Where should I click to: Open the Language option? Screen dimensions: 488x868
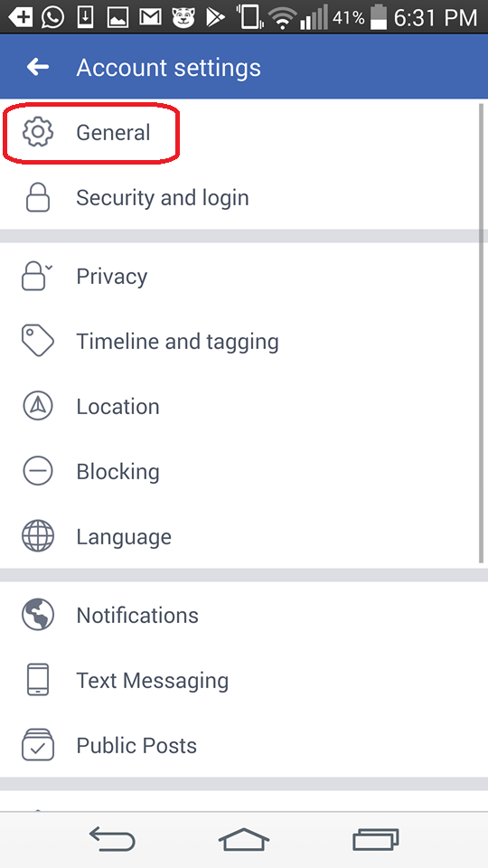[242, 536]
